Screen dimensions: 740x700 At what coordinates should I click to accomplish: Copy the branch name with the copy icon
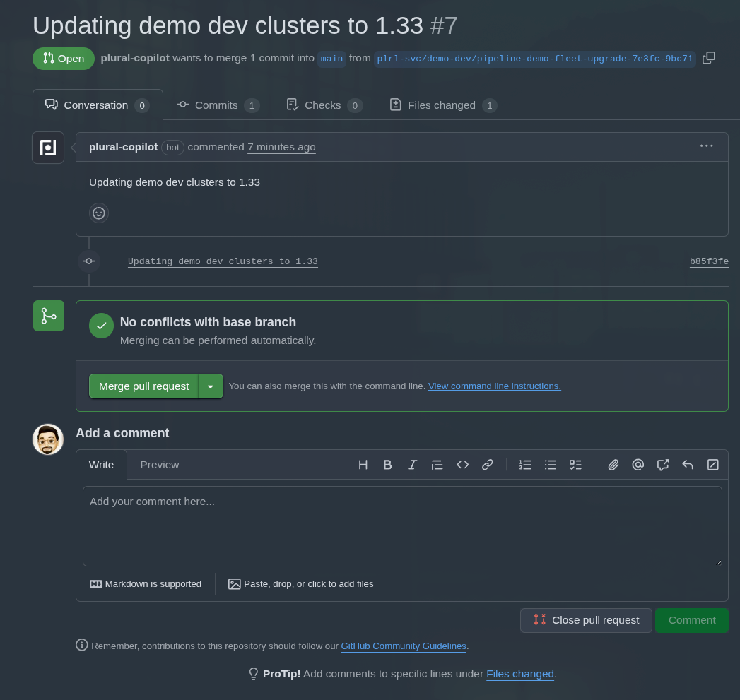(x=709, y=58)
